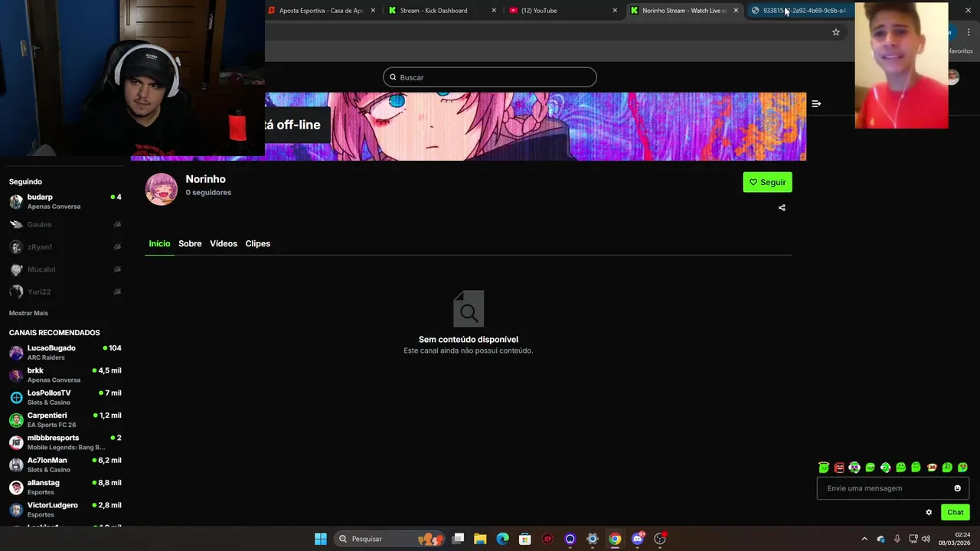Image resolution: width=980 pixels, height=551 pixels.
Task: Open the share icon below Seguir
Action: pos(782,207)
